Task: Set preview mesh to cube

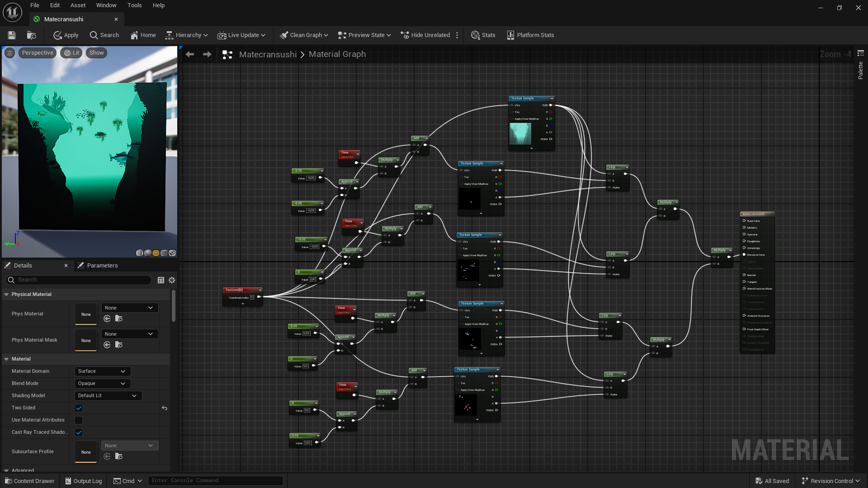Action: 164,253
